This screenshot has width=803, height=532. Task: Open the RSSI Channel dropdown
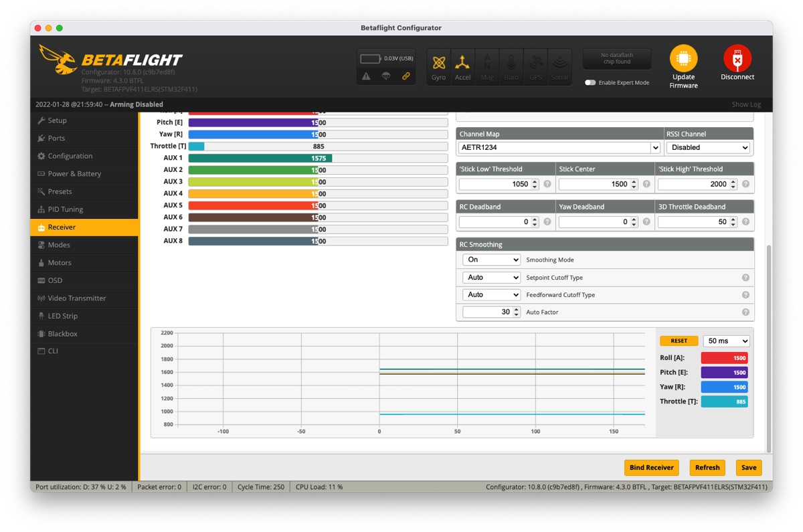708,147
